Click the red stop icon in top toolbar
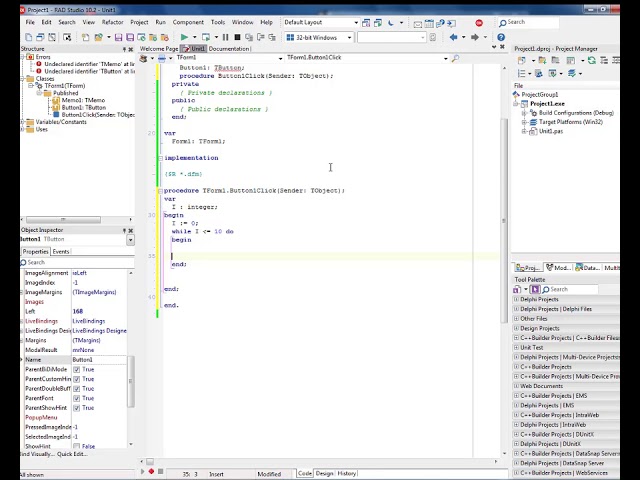The height and width of the screenshot is (480, 640). point(479,22)
